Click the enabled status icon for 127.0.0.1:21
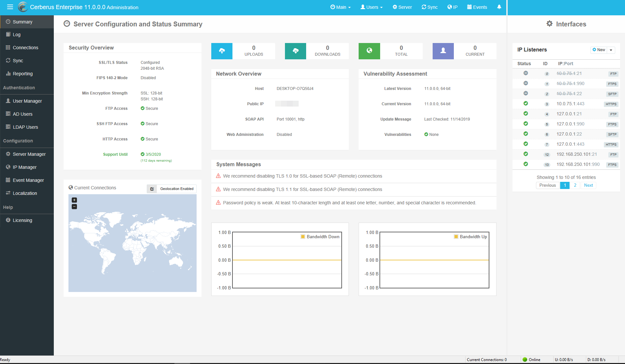Viewport: 625px width, 364px height. [526, 114]
